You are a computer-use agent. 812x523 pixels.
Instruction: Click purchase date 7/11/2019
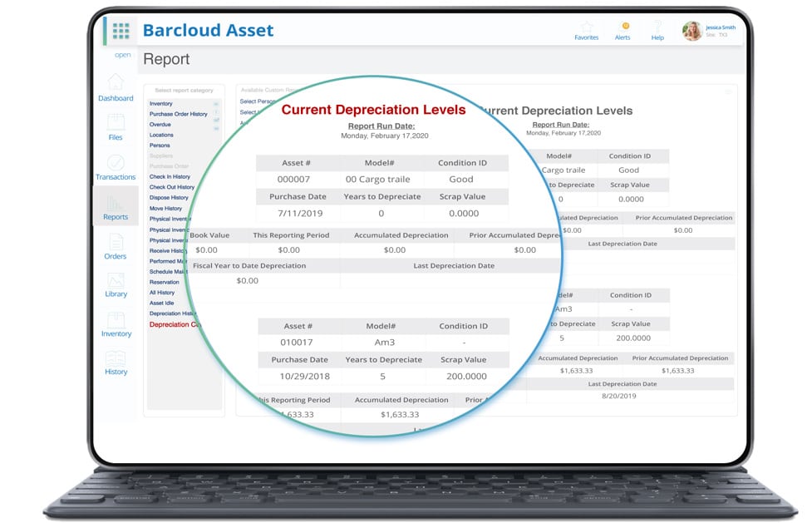pyautogui.click(x=300, y=214)
